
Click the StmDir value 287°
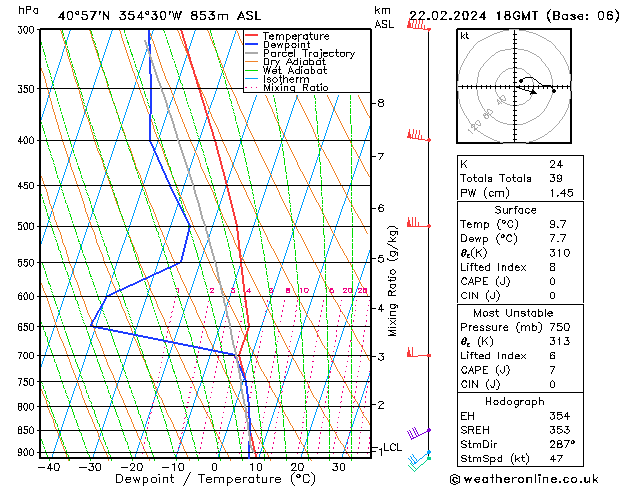562,444
